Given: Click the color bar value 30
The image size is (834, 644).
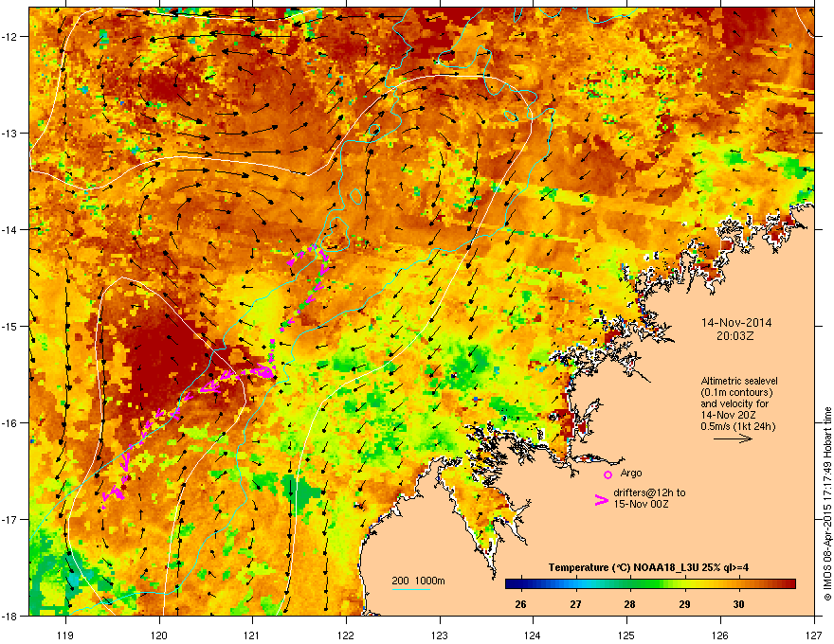Looking at the screenshot, I should pos(738,604).
